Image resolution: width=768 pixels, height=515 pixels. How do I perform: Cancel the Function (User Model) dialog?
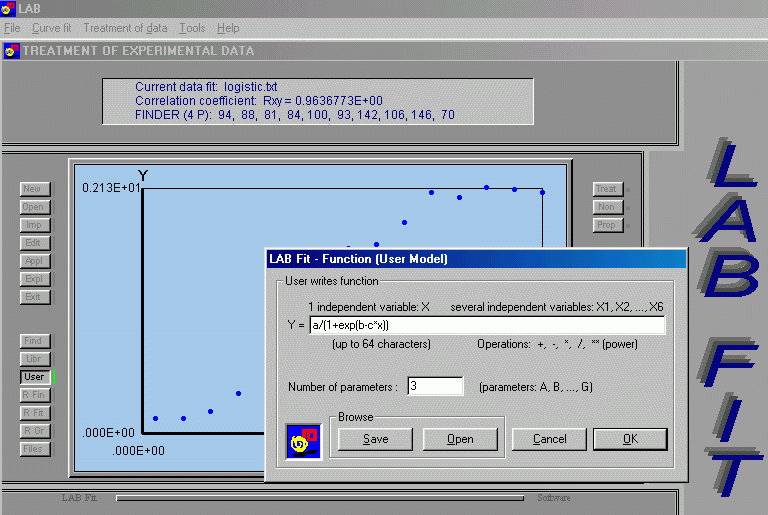tap(549, 439)
